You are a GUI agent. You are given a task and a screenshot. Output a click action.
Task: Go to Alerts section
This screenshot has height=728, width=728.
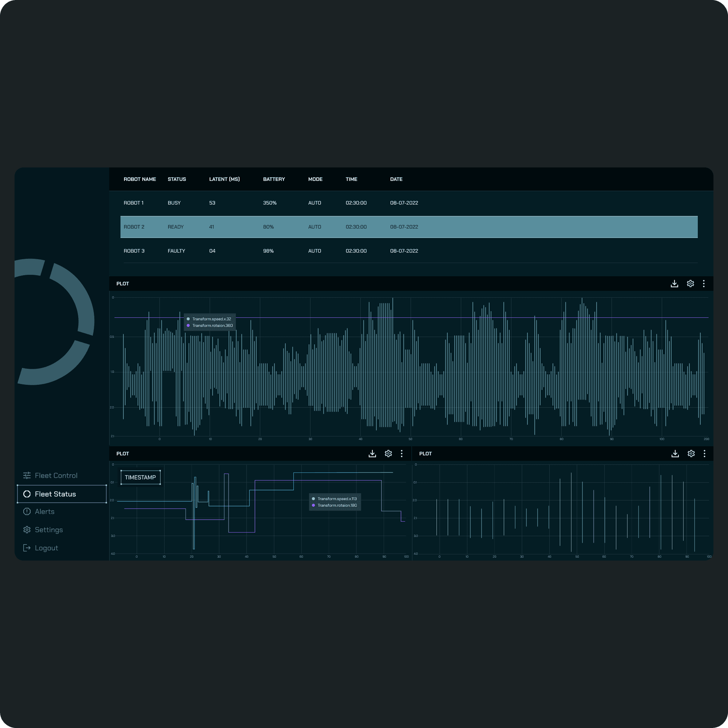pyautogui.click(x=44, y=512)
